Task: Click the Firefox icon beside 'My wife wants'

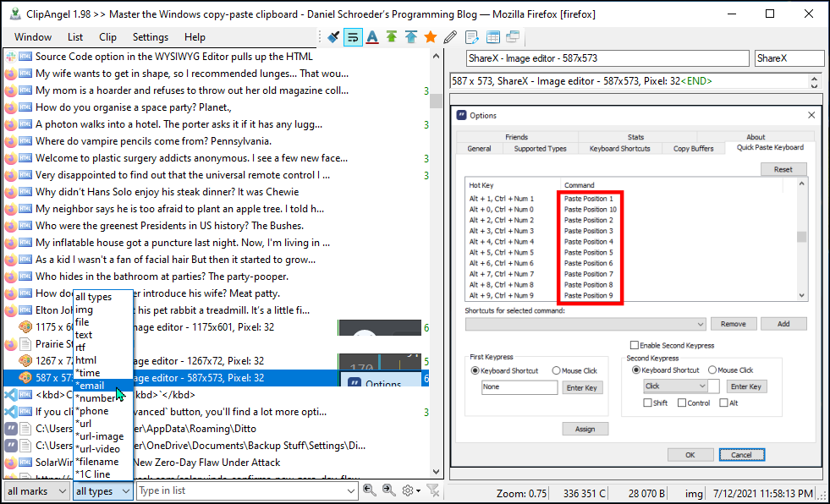Action: coord(11,74)
